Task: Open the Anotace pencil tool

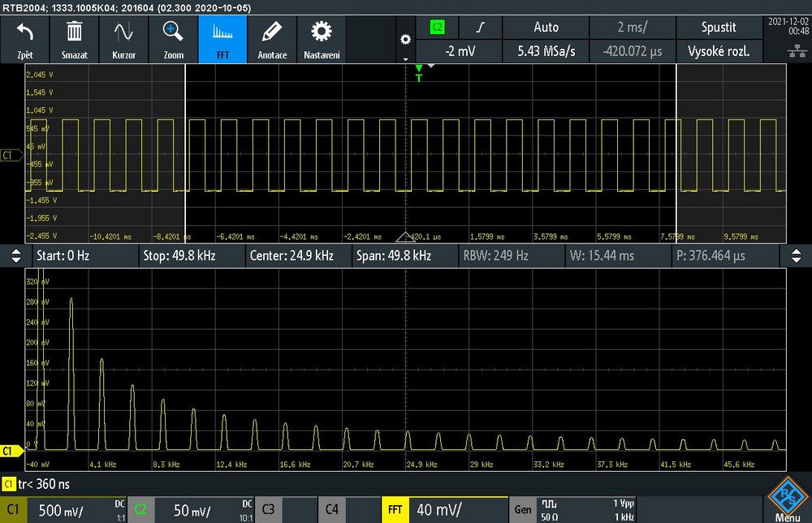Action: click(272, 39)
